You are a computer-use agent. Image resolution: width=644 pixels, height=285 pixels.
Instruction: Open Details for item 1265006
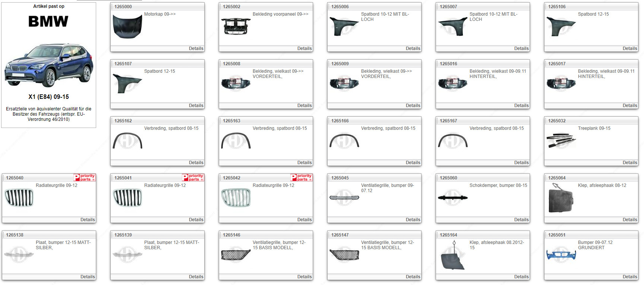(x=413, y=48)
